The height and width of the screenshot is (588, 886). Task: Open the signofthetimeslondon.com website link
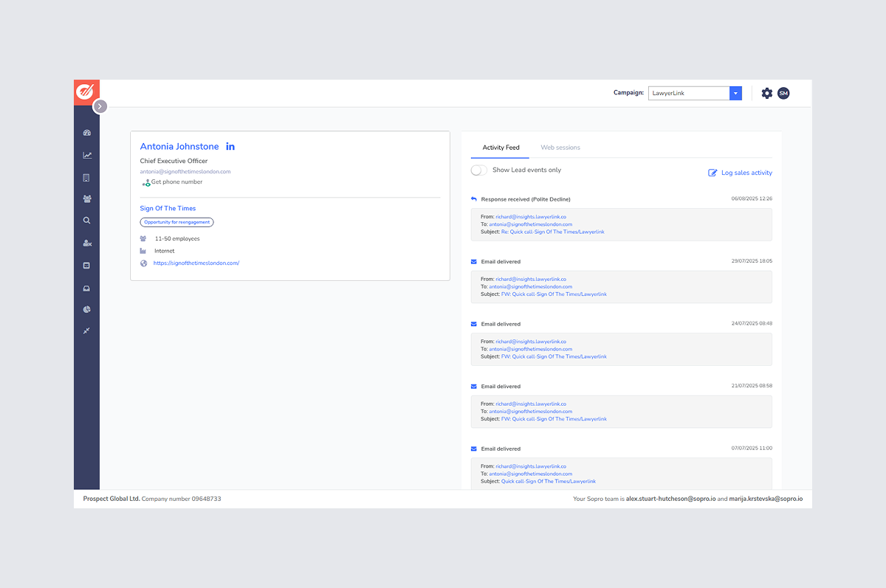click(196, 263)
